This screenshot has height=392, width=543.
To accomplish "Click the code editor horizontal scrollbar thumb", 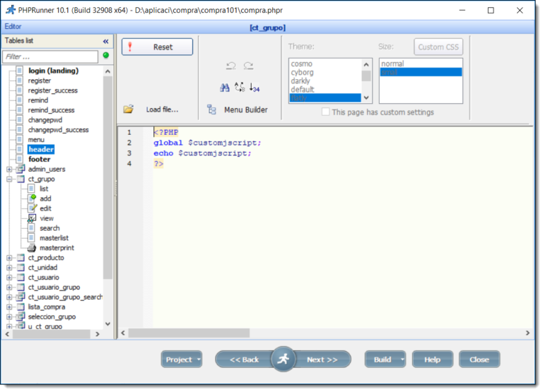I will 189,333.
